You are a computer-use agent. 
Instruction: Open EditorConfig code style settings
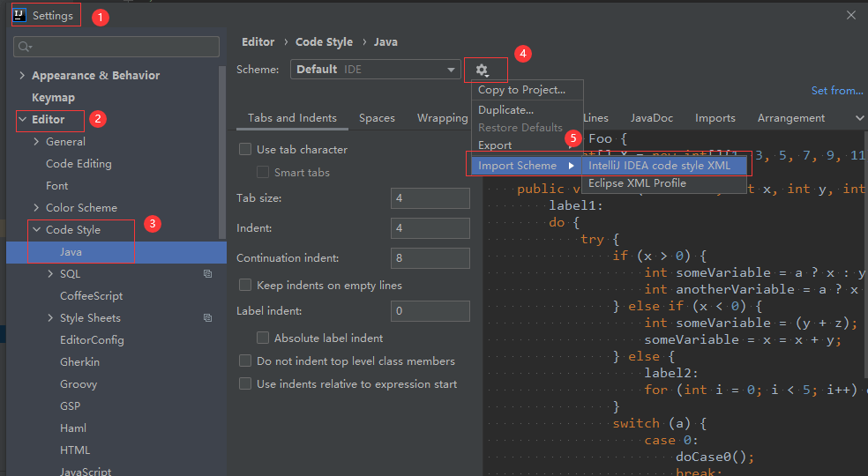(x=92, y=340)
